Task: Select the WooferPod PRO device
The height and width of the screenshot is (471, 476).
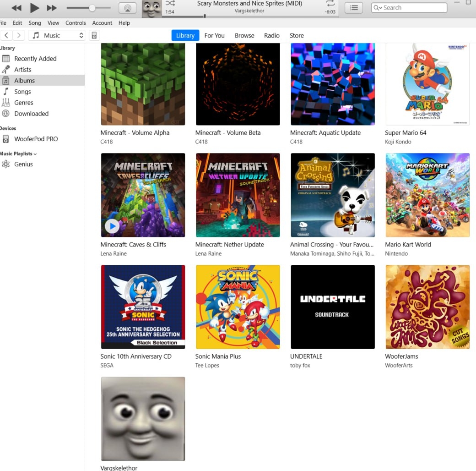Action: click(x=36, y=139)
